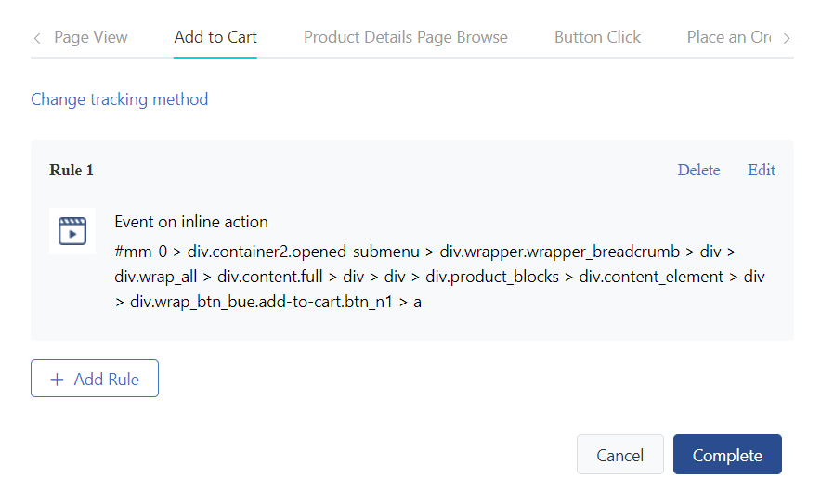The image size is (821, 504).
Task: Click the Rule 1 heading
Action: pyautogui.click(x=72, y=171)
